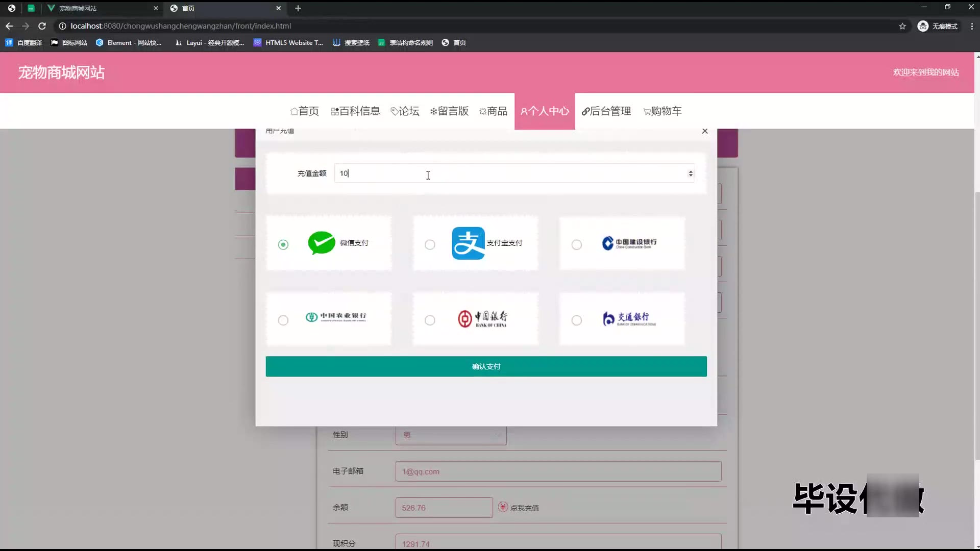
Task: Click into the recharge amount input field
Action: pyautogui.click(x=510, y=173)
